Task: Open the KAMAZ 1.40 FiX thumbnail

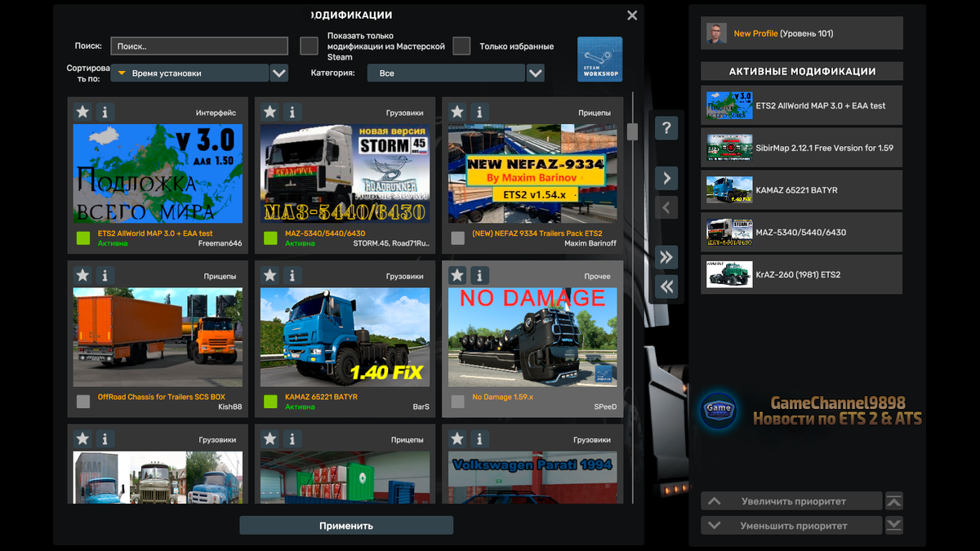Action: coord(345,337)
